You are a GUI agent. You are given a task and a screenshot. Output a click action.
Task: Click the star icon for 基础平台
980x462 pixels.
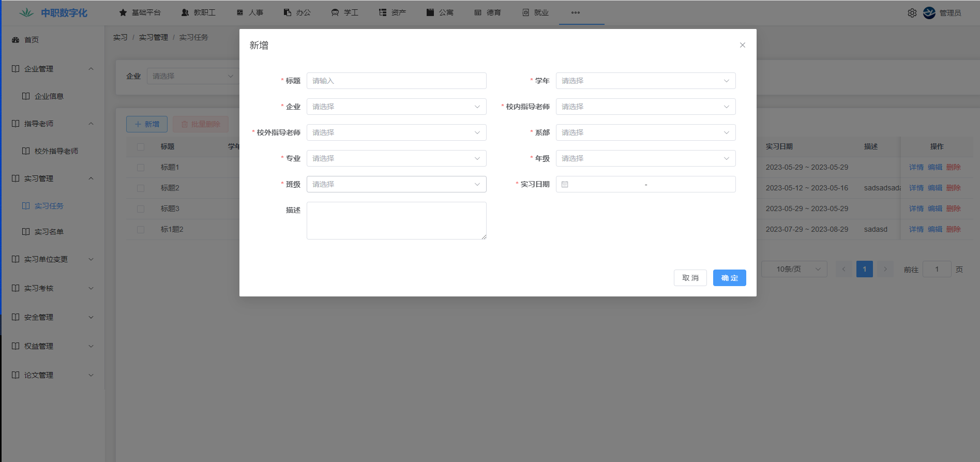point(123,12)
